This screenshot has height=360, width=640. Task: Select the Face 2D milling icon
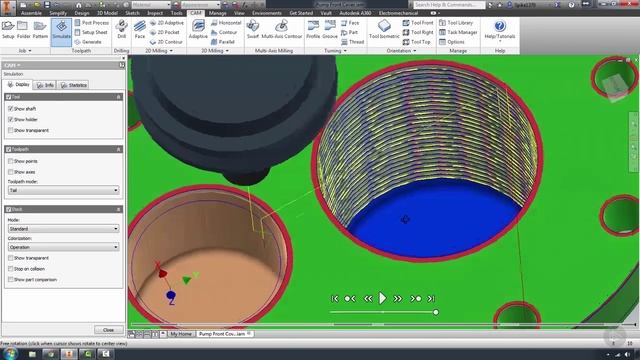140,29
